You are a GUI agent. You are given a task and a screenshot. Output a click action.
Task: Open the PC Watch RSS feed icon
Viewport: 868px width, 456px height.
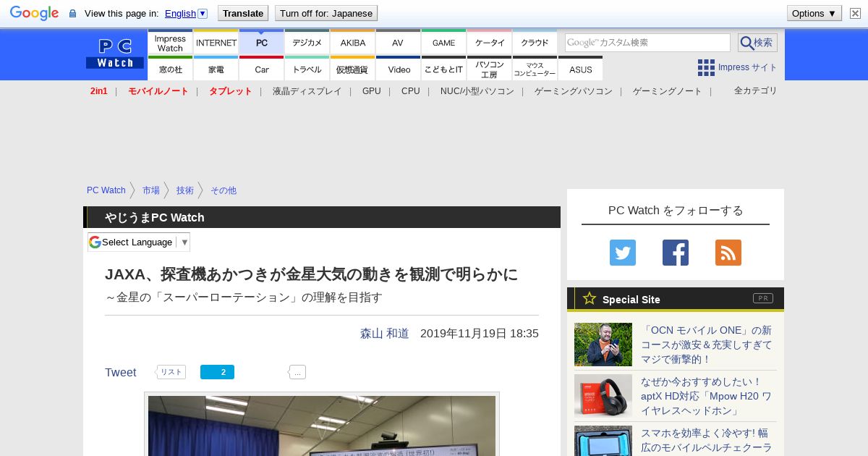[x=728, y=253]
